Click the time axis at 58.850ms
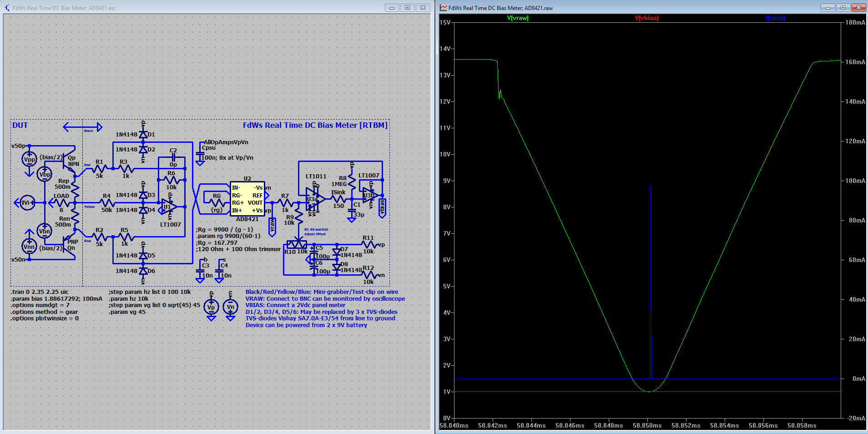This screenshot has height=434, width=868. click(x=647, y=426)
